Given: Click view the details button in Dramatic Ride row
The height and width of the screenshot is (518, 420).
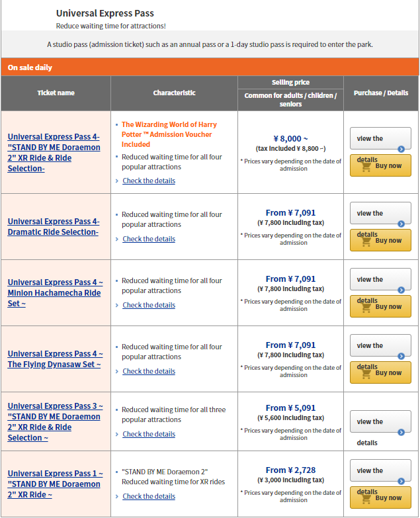Looking at the screenshot, I should (380, 214).
